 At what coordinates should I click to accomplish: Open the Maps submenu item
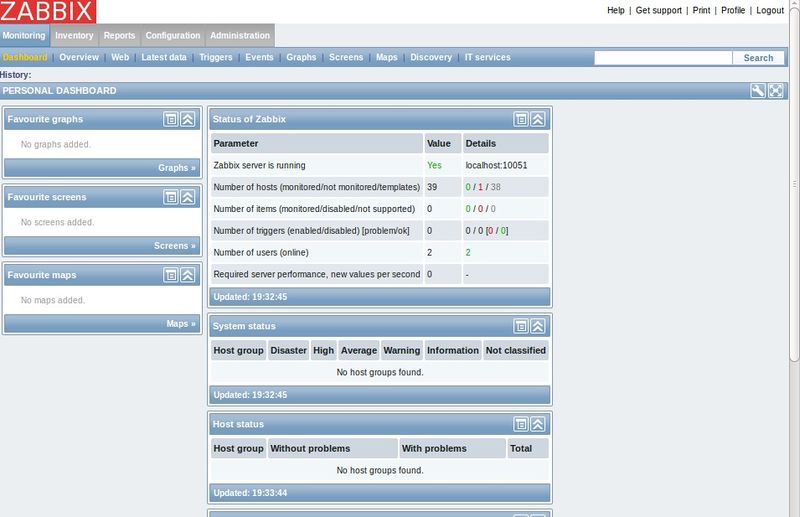pyautogui.click(x=387, y=57)
